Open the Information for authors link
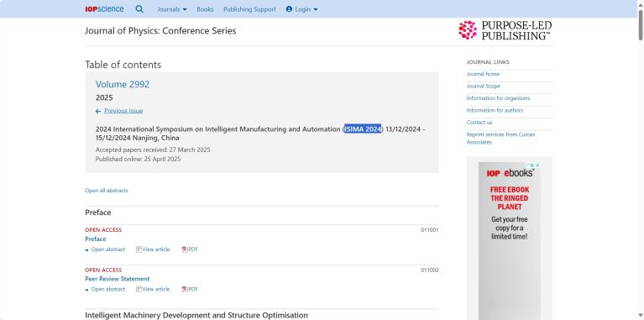 [495, 110]
